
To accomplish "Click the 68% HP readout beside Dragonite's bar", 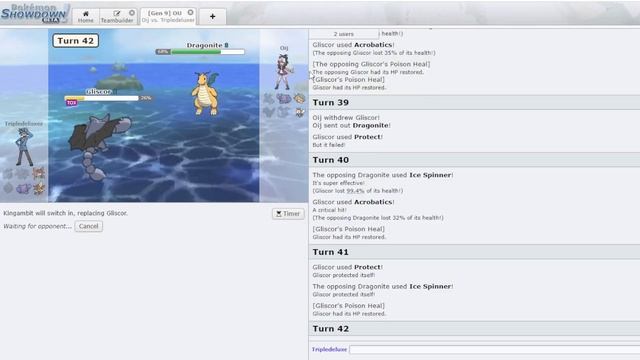I will point(163,52).
